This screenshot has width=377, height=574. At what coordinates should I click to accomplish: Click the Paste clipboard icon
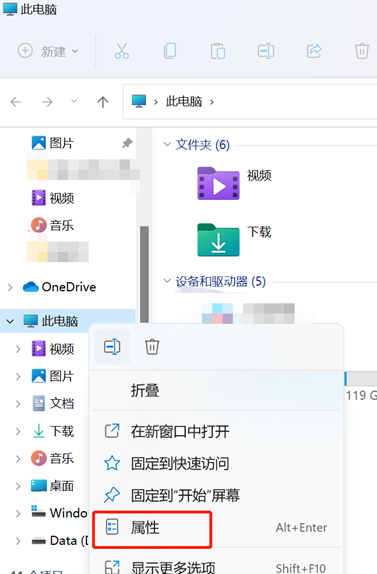pos(218,51)
